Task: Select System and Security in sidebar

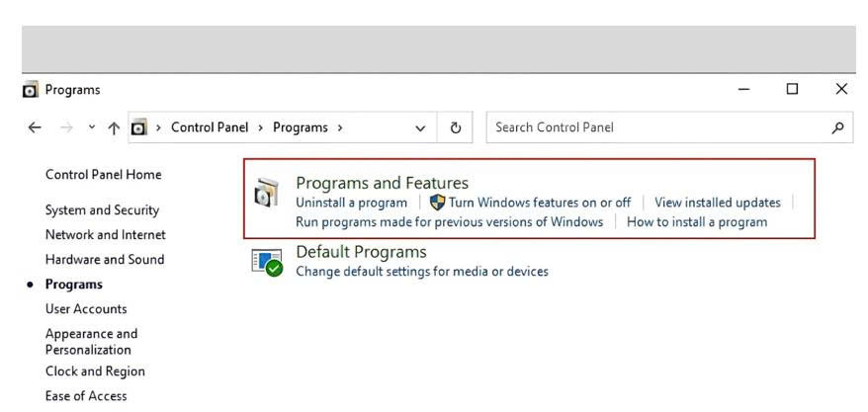Action: (x=102, y=210)
